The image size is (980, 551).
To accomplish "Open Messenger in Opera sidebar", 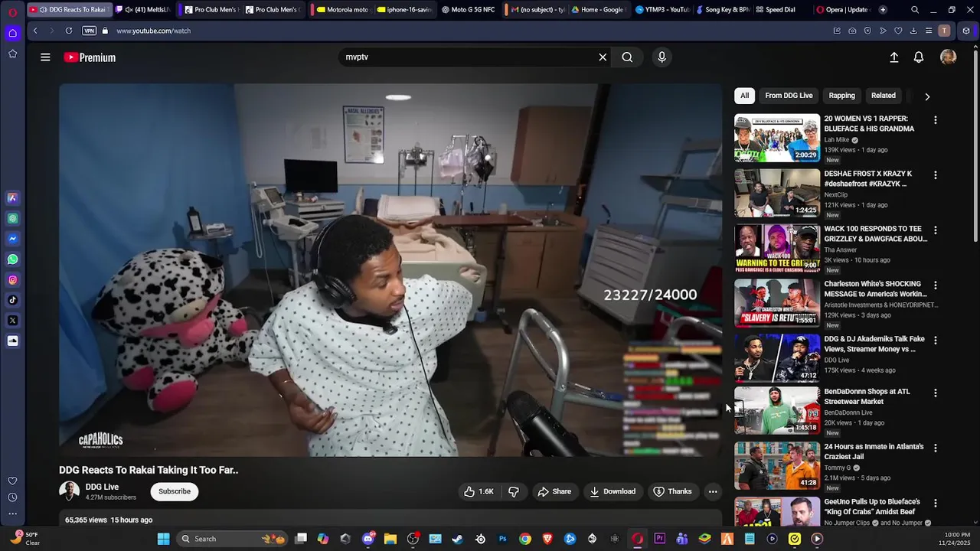I will click(12, 239).
